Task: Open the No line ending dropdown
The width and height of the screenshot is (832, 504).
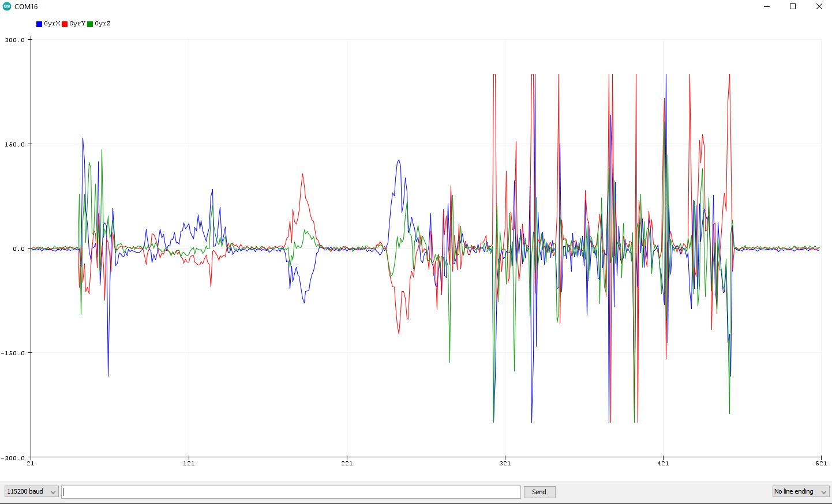Action: point(801,492)
